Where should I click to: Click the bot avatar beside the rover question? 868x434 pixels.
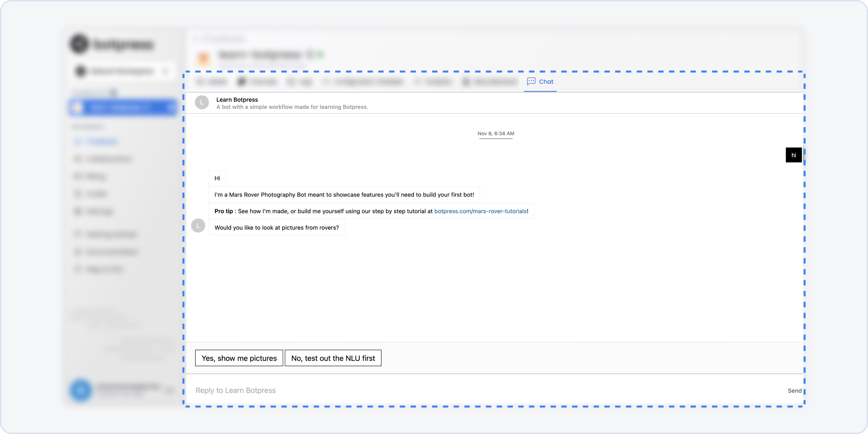[198, 225]
